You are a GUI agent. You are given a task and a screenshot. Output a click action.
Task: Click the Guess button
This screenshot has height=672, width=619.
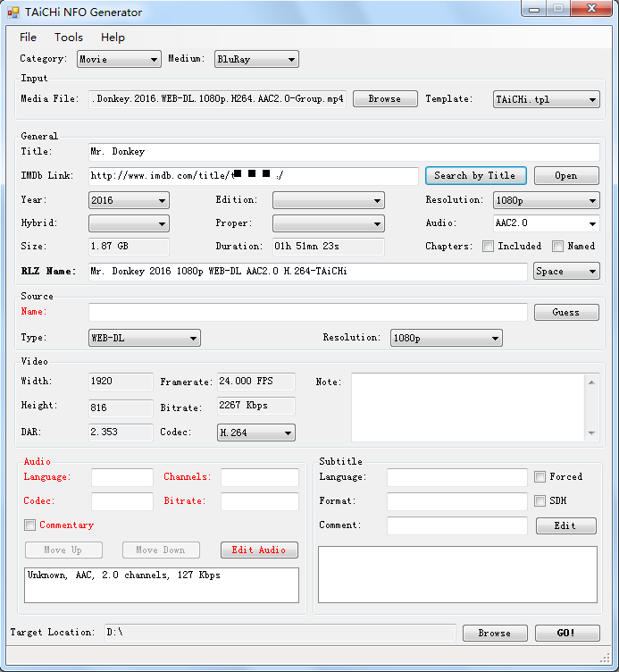coord(566,313)
